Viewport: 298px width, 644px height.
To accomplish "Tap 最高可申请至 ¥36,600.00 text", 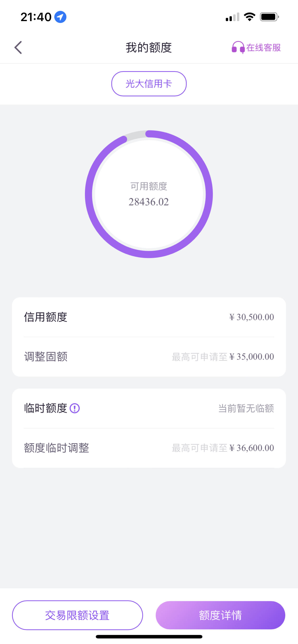I will coord(223,448).
